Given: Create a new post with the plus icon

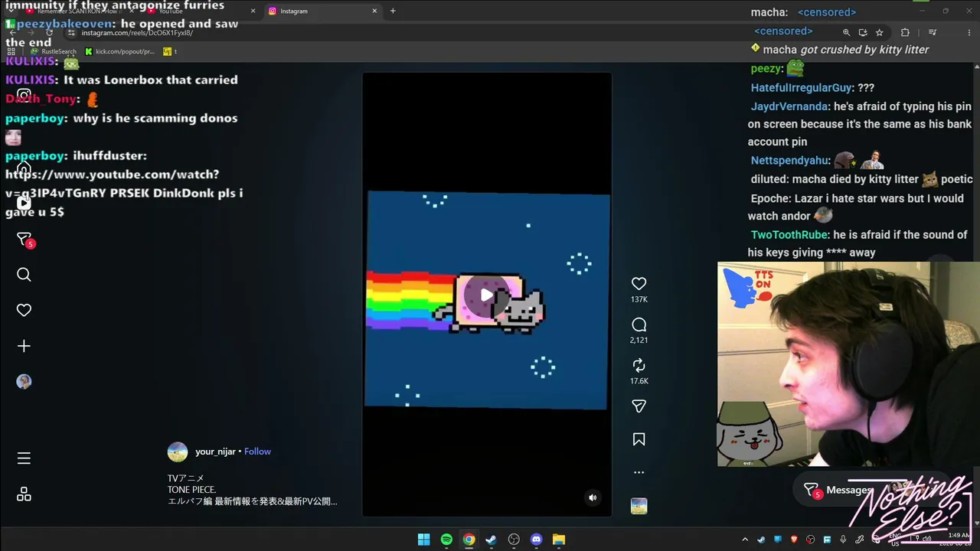Looking at the screenshot, I should coord(24,346).
